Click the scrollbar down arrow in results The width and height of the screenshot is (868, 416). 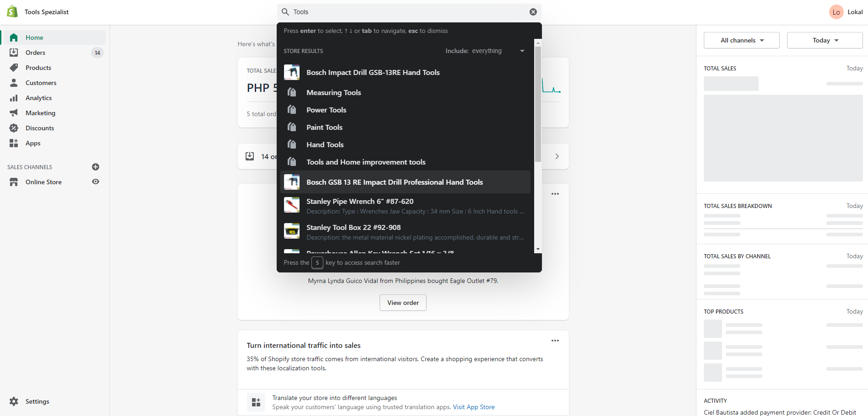pyautogui.click(x=538, y=249)
